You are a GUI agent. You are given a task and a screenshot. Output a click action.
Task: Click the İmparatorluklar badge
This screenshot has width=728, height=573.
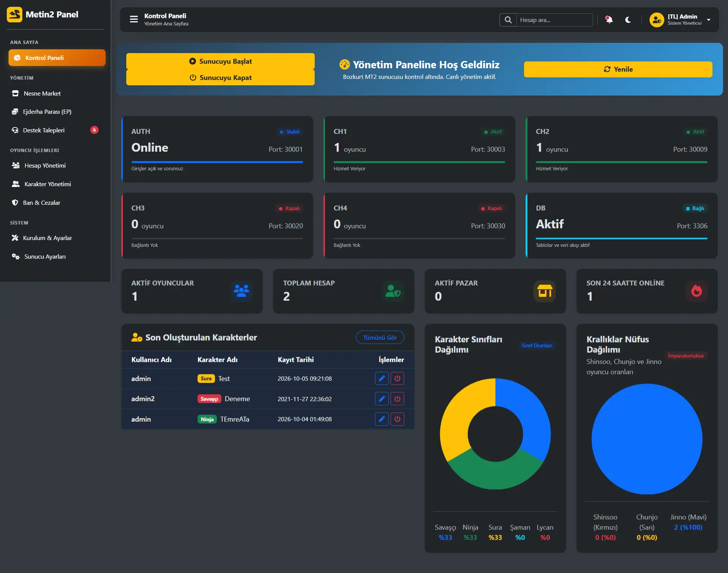click(x=686, y=355)
